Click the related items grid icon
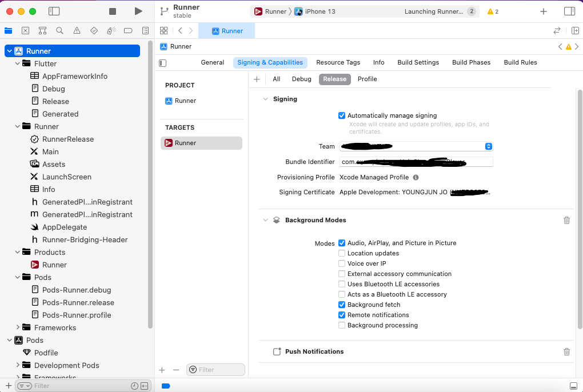The image size is (583, 392). coord(163,30)
